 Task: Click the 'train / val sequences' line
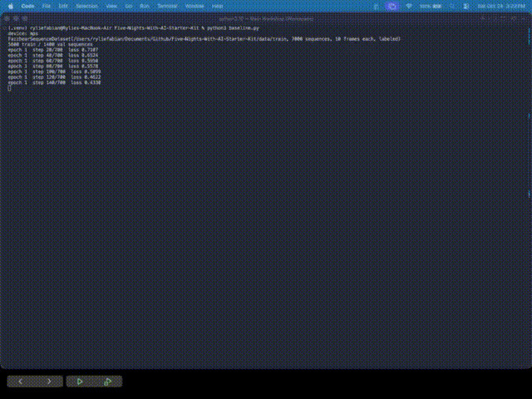pyautogui.click(x=50, y=44)
